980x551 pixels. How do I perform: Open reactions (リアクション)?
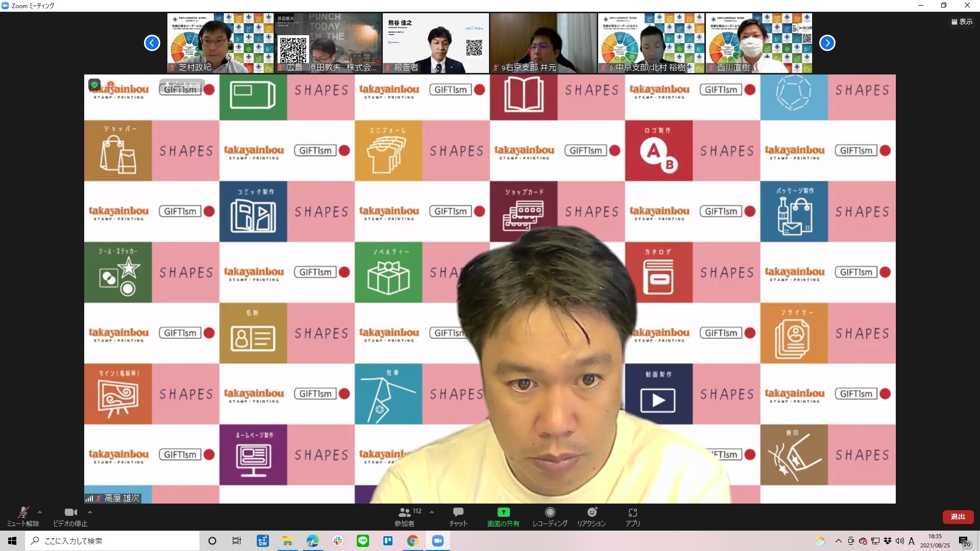[592, 516]
